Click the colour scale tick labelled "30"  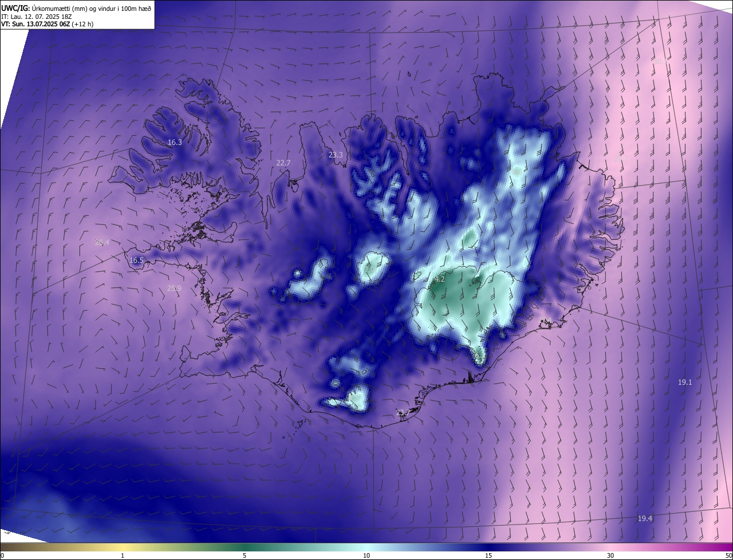[610, 555]
